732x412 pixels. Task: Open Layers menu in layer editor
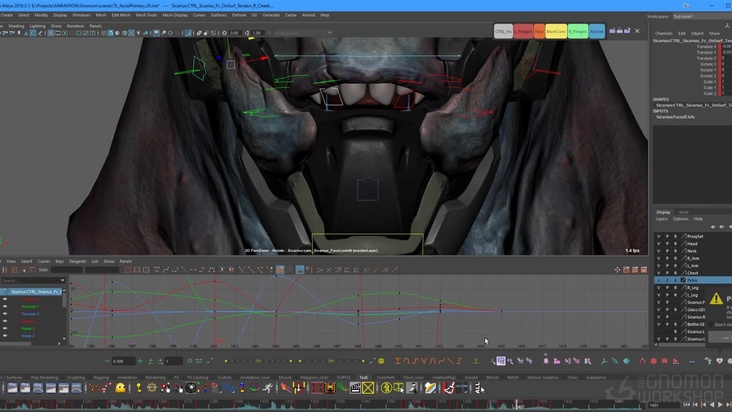(x=662, y=219)
